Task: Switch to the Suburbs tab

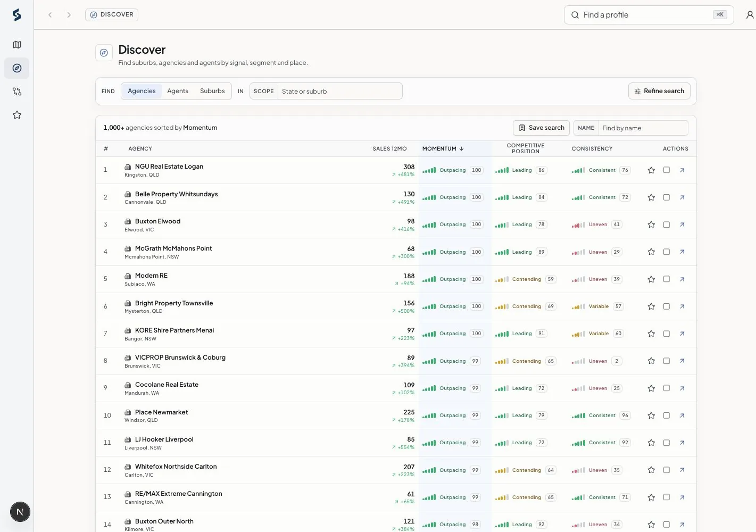Action: click(212, 91)
